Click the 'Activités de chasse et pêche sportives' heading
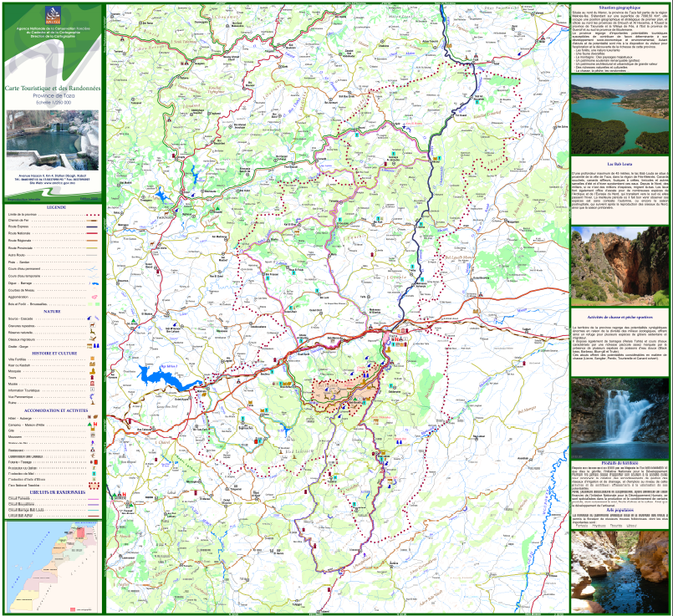The height and width of the screenshot is (616, 673). 619,318
